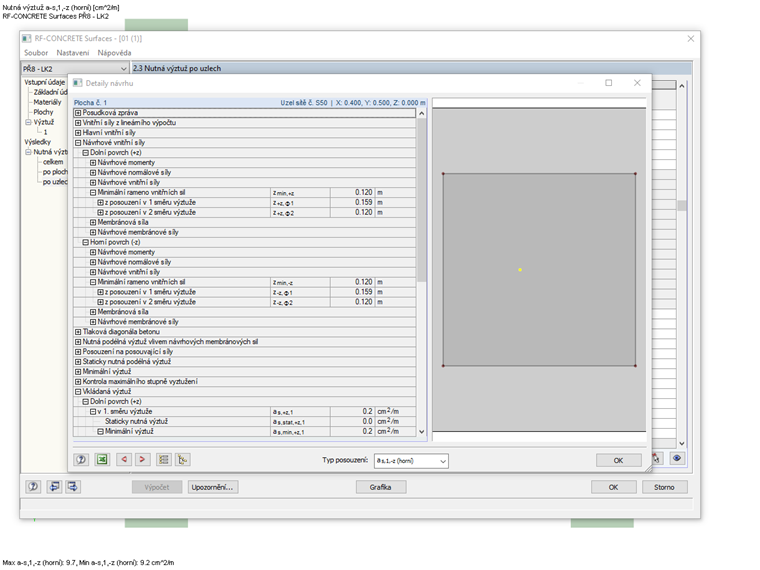The height and width of the screenshot is (570, 760).
Task: Export details table to Excel
Action: 102,459
